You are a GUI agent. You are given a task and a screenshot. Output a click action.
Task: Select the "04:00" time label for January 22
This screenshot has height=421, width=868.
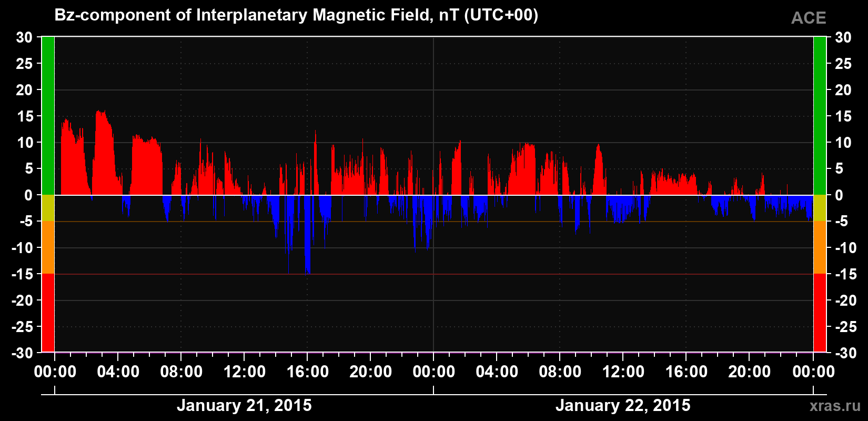tap(497, 372)
